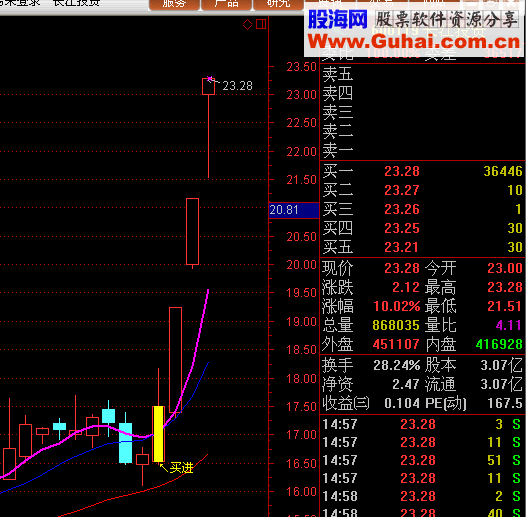
Task: Click the 今开 value 23.00
Action: click(x=505, y=268)
